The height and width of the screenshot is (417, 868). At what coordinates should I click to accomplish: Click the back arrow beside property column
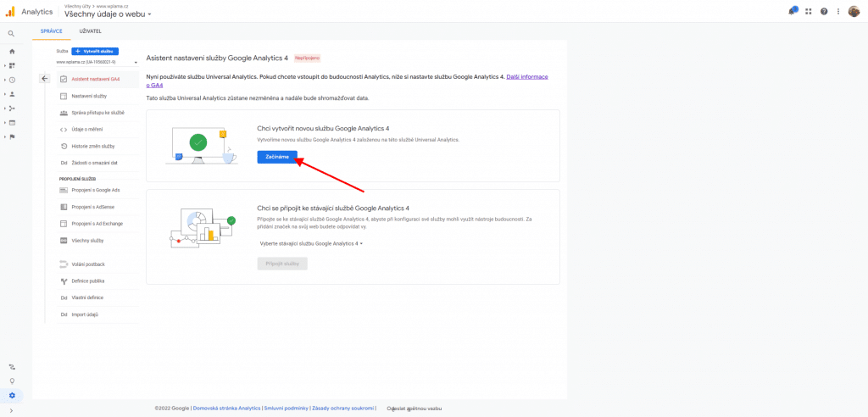pos(45,79)
